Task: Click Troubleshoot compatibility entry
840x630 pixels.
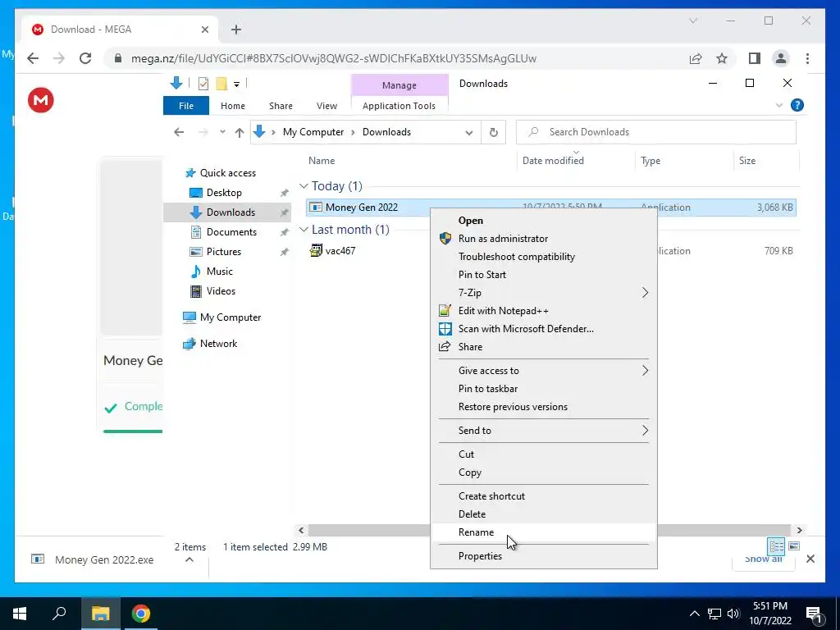Action: point(543,257)
